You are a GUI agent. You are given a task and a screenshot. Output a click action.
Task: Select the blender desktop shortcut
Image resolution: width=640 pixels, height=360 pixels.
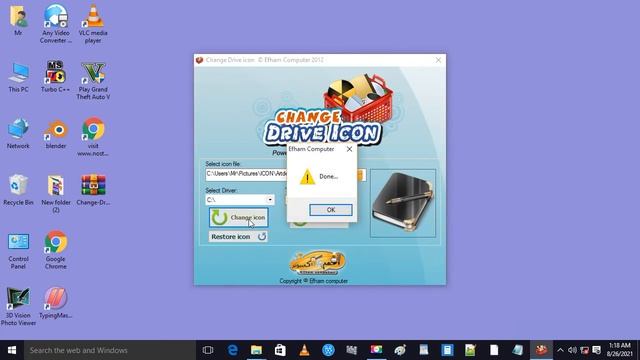coord(56,134)
